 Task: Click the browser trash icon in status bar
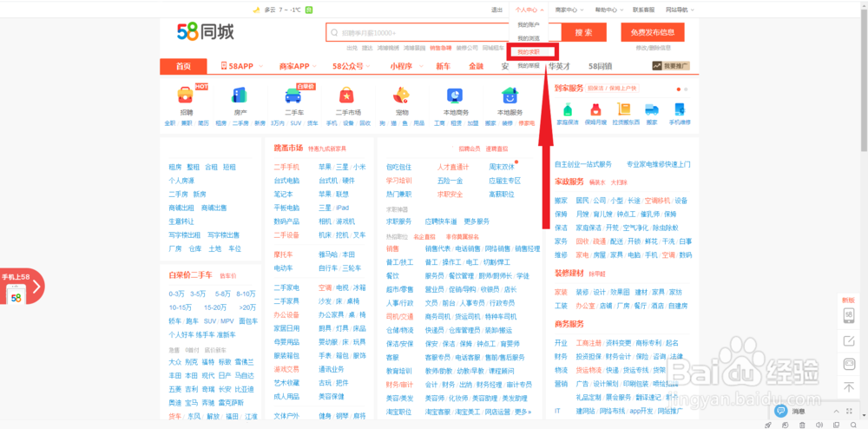click(804, 426)
